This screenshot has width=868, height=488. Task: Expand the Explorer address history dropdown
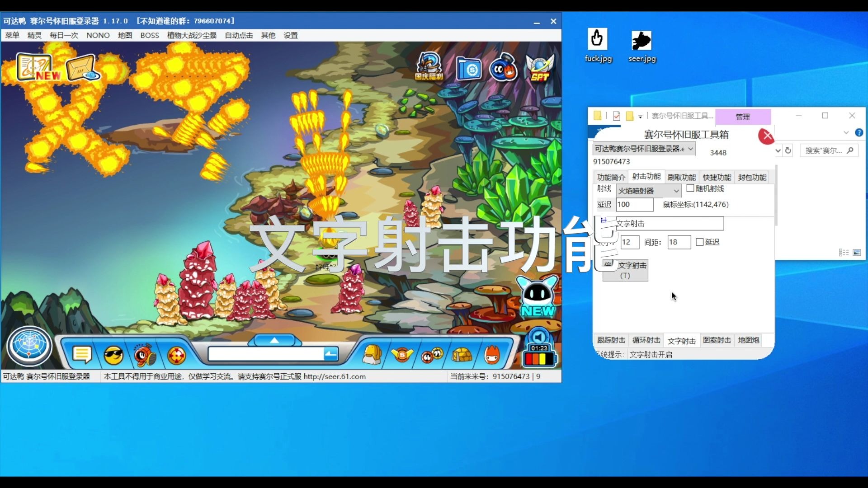click(778, 150)
